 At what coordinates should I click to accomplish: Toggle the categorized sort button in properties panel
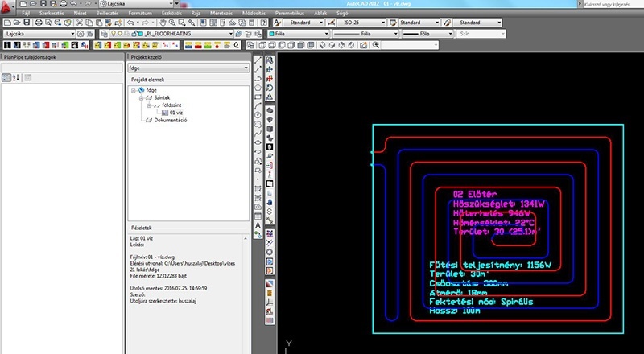pyautogui.click(x=6, y=77)
